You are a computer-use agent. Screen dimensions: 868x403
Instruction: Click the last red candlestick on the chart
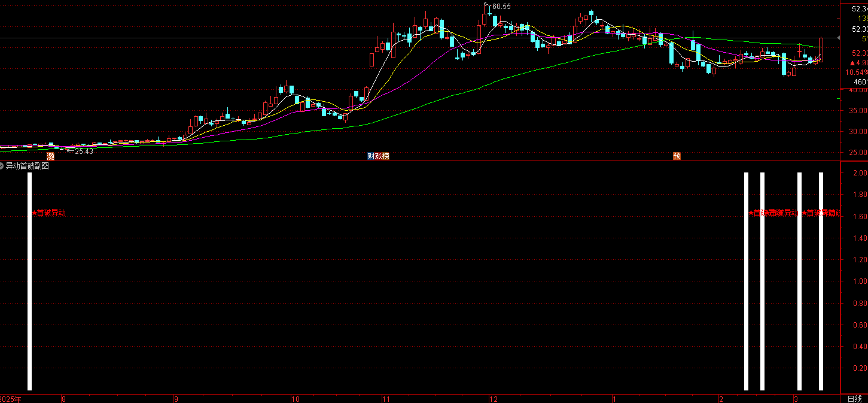821,50
